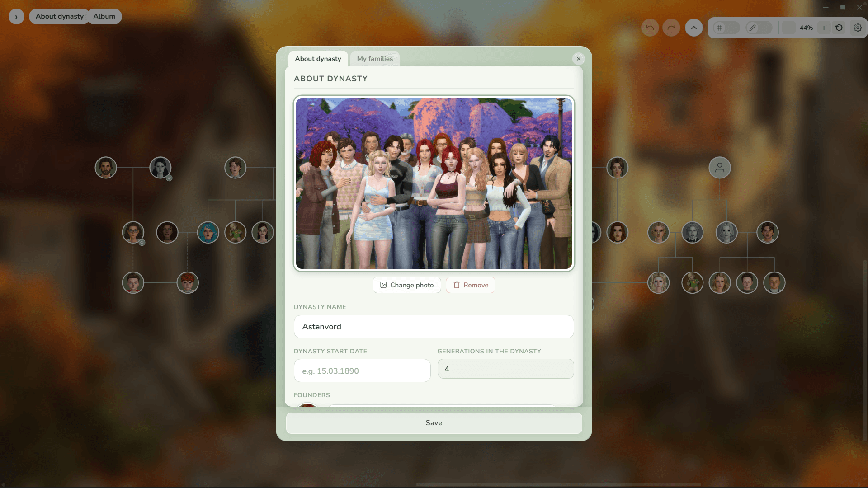
Task: Toggle the pencil edit switch
Action: pos(759,28)
